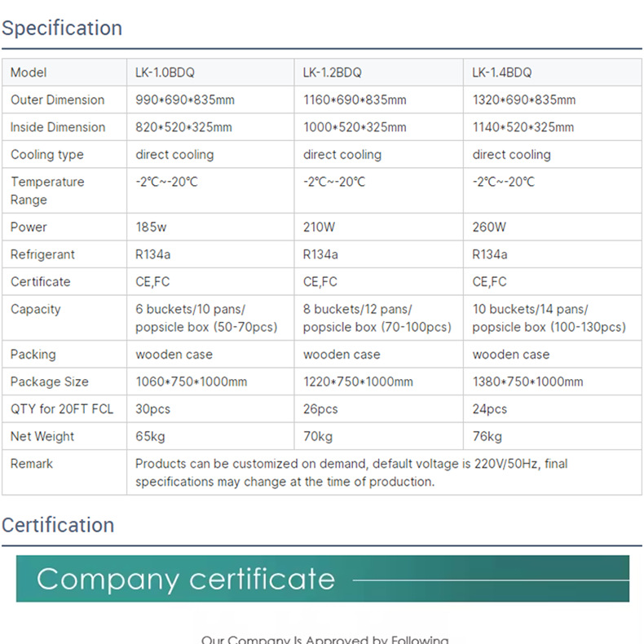The height and width of the screenshot is (644, 644).
Task: Click the Temperature Range row label
Action: coord(47,191)
